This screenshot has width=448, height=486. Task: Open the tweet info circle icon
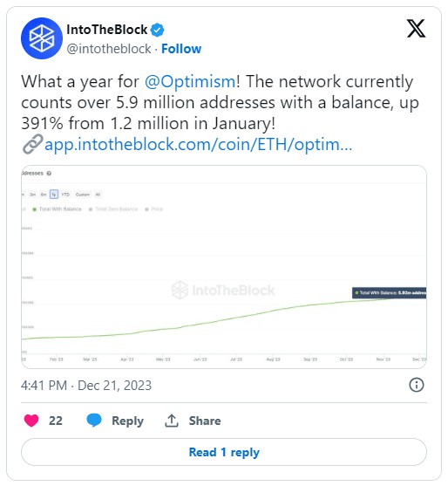[x=417, y=385]
